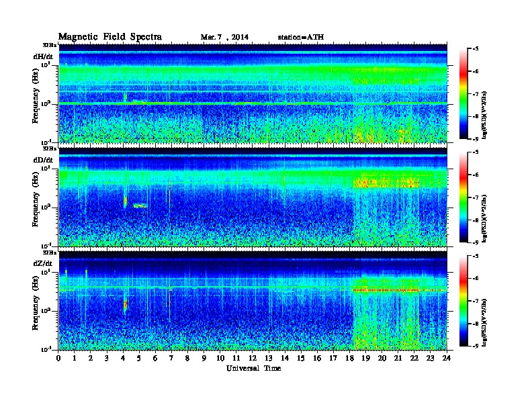Click hour 6 on the time axis
This screenshot has height=411, width=532.
click(155, 359)
